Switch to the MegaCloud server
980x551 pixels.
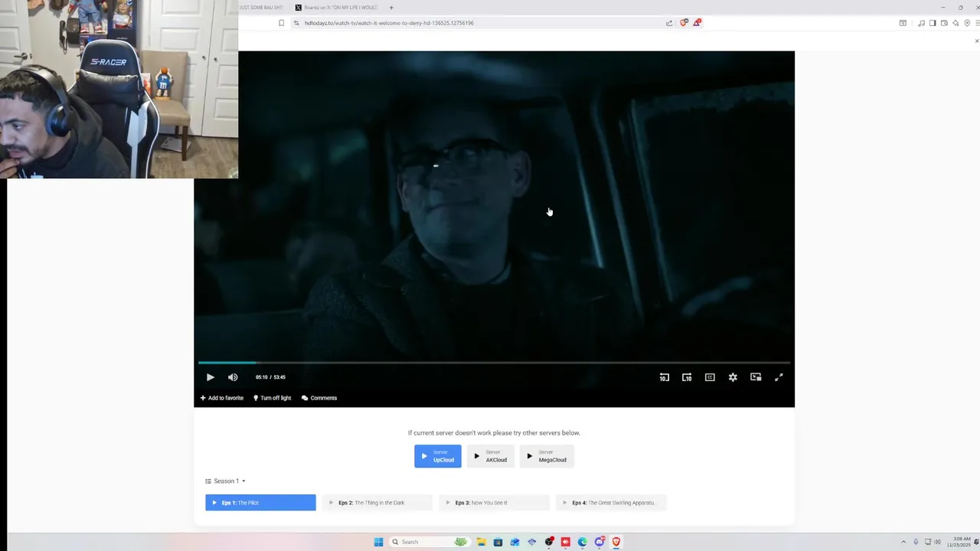point(547,456)
